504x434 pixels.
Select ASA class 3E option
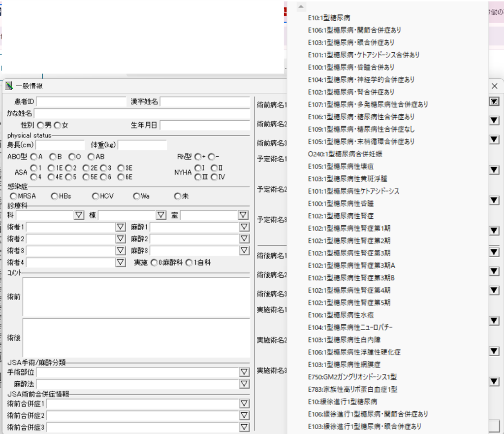[121, 168]
